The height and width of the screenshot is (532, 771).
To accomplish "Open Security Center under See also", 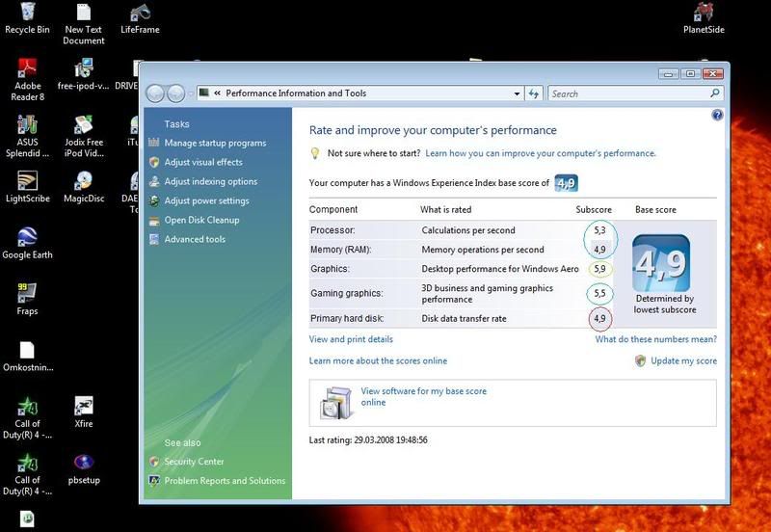I will pyautogui.click(x=194, y=462).
